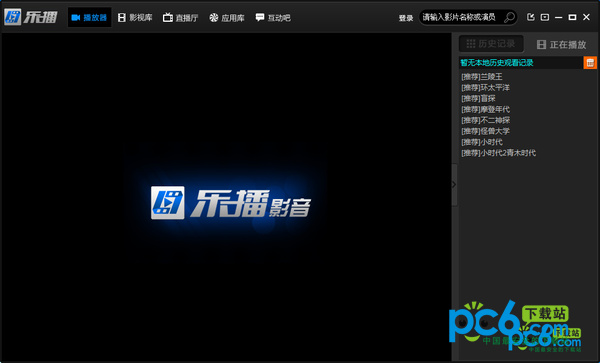
Task: Play recommended 不二神探
Action: point(486,120)
